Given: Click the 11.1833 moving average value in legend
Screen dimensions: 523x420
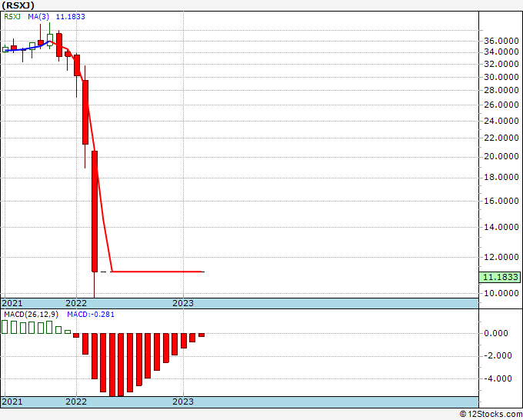Looking at the screenshot, I should click(x=71, y=17).
